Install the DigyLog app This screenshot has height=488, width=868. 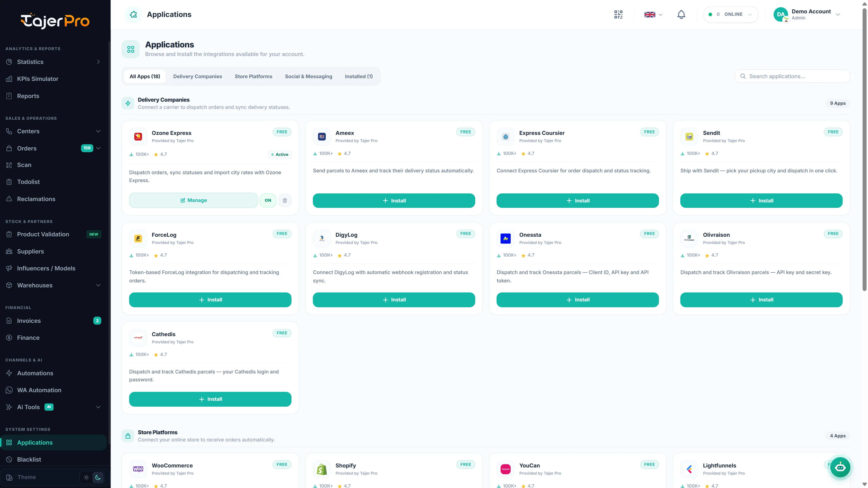[394, 300]
